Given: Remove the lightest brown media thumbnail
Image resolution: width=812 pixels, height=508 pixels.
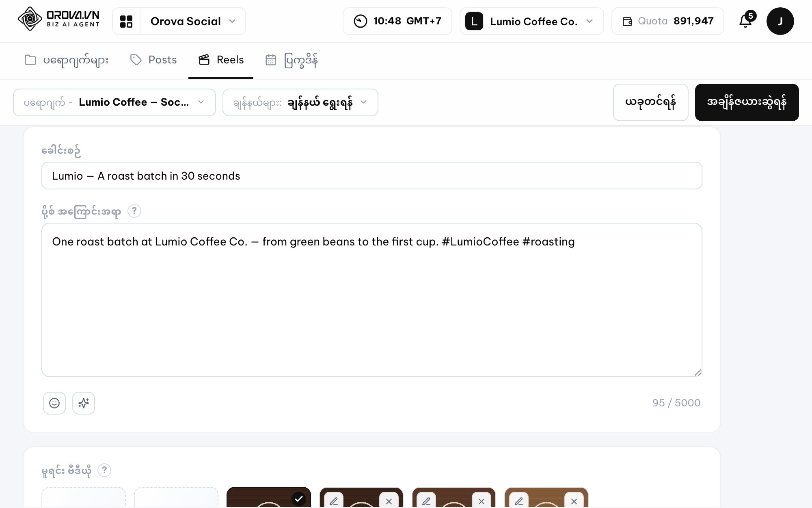Looking at the screenshot, I should point(574,501).
